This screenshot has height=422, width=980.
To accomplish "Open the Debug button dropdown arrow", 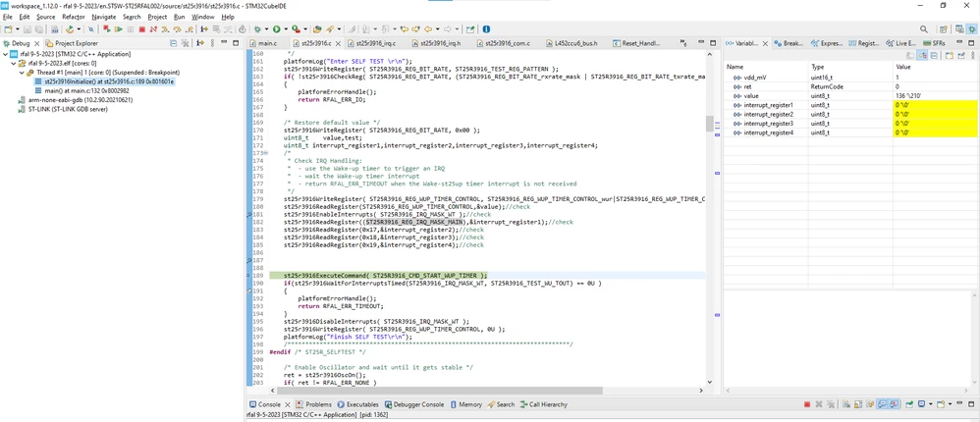I will [266, 28].
